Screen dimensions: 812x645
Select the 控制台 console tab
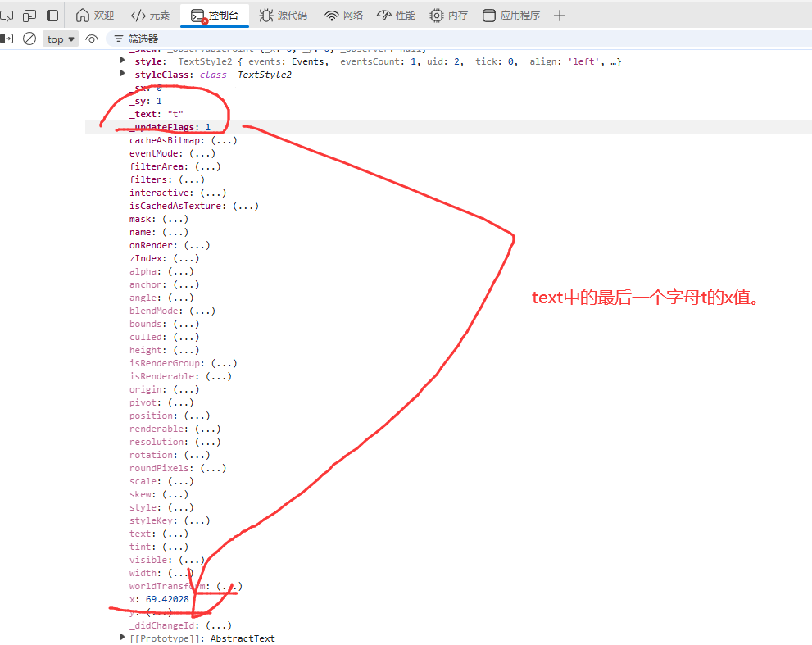215,16
